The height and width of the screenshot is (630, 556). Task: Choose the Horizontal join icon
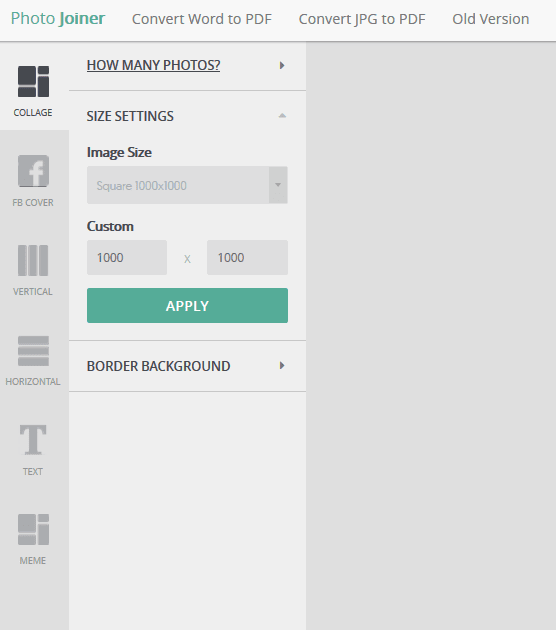[x=33, y=351]
